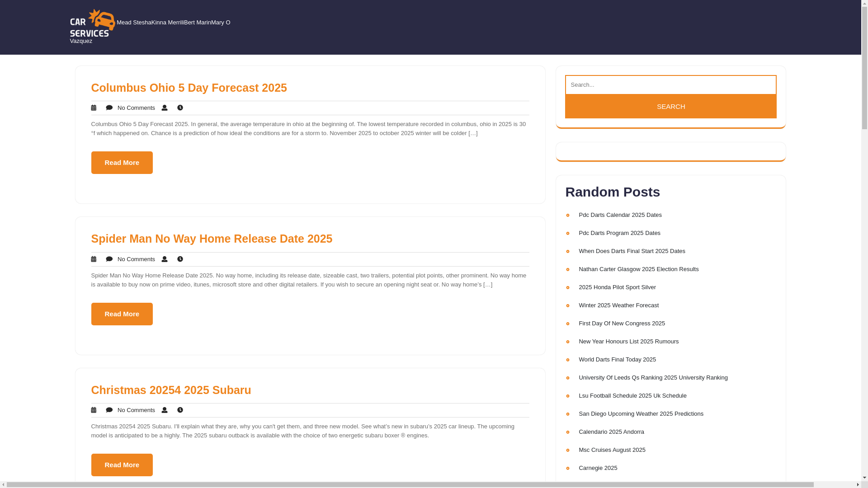Open World Darts Final Today 2025

[x=617, y=360]
